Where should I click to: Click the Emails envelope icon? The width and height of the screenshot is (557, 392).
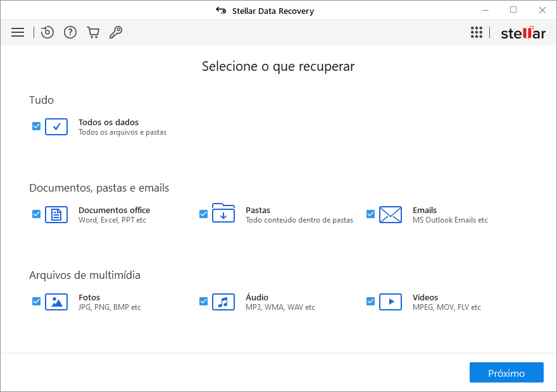[x=391, y=214]
